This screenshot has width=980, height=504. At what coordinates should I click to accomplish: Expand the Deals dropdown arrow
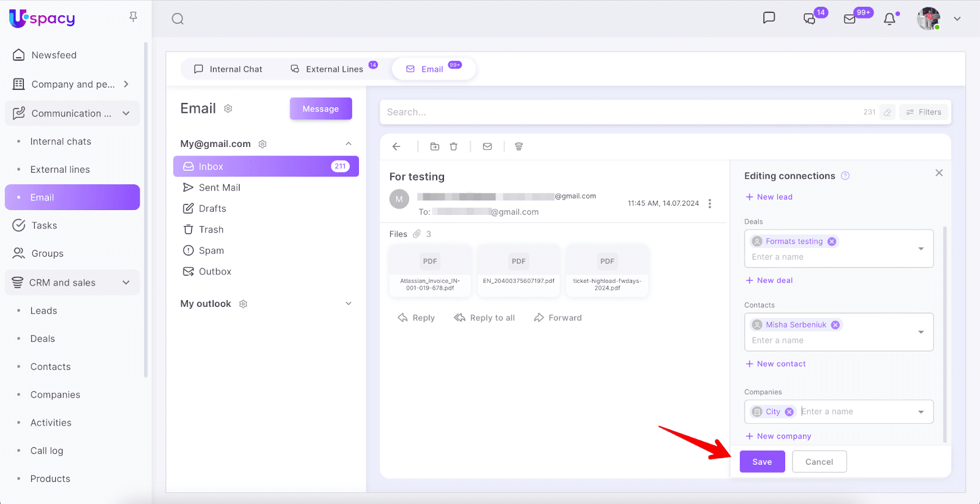[921, 249]
